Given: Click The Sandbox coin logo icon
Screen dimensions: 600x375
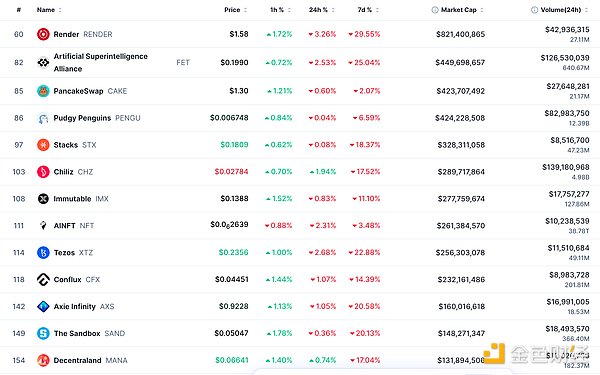Looking at the screenshot, I should click(43, 333).
